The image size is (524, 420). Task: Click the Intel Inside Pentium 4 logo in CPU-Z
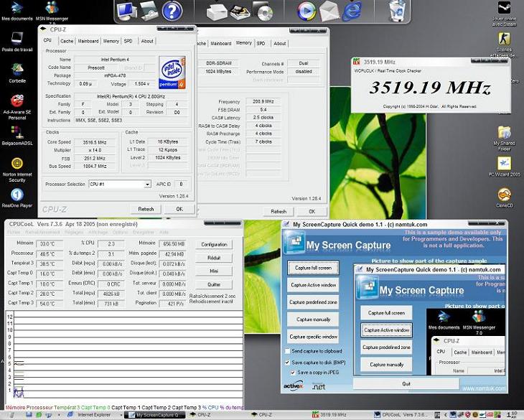[x=172, y=73]
